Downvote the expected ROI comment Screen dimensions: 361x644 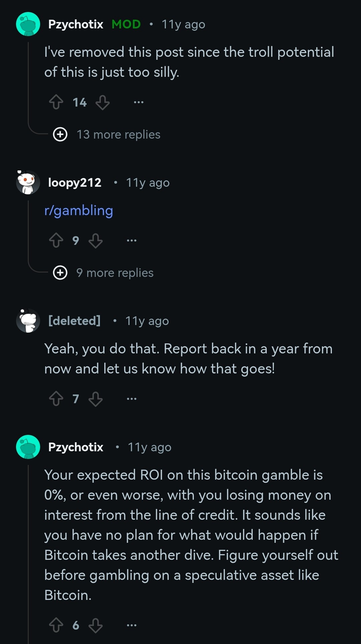click(96, 625)
